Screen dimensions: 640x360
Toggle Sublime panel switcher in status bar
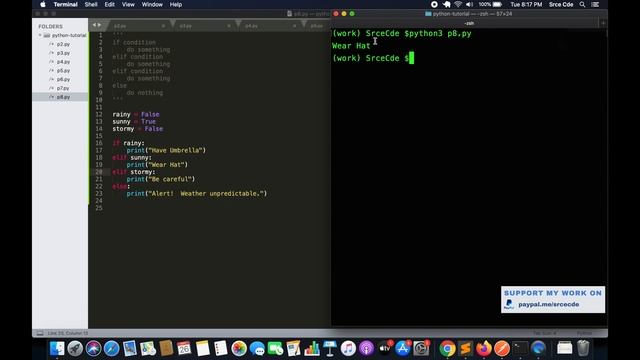pyautogui.click(x=40, y=333)
